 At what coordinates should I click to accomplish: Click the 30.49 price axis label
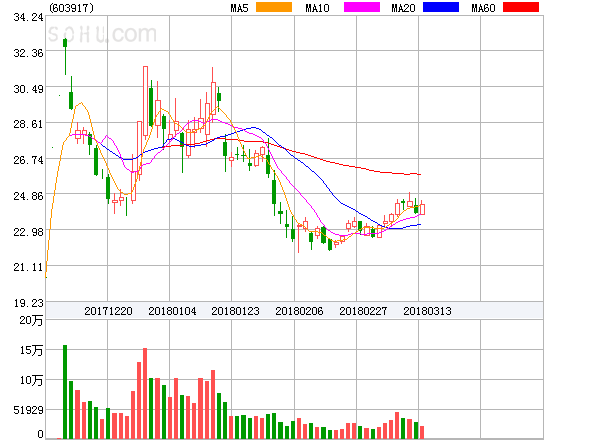(x=28, y=89)
